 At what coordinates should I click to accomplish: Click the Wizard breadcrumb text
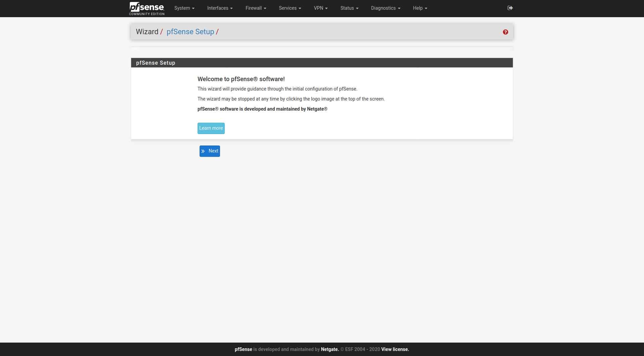[147, 32]
